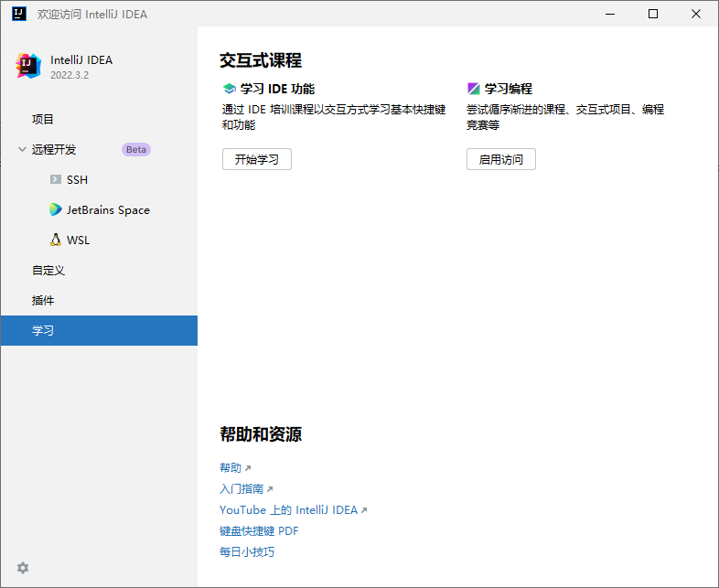Screen dimensions: 719x588
Task: Click the SSH terminal icon
Action: point(56,179)
